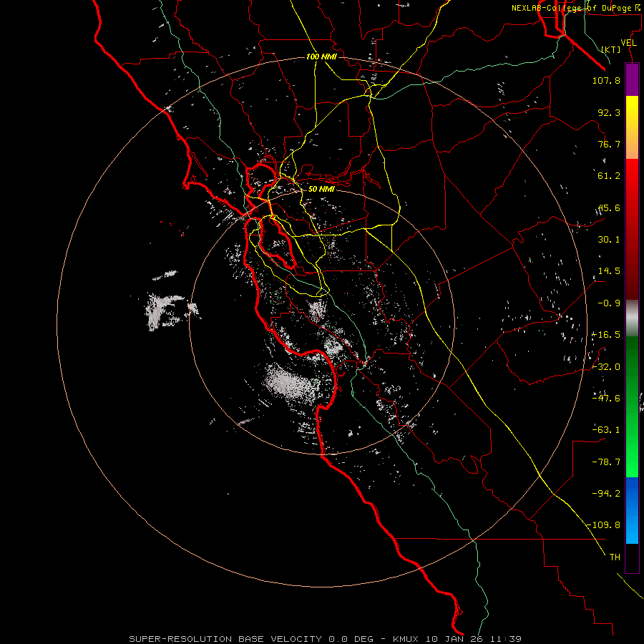Click the -47.6 legend value
Screen dimensions: 644x644
(x=606, y=399)
